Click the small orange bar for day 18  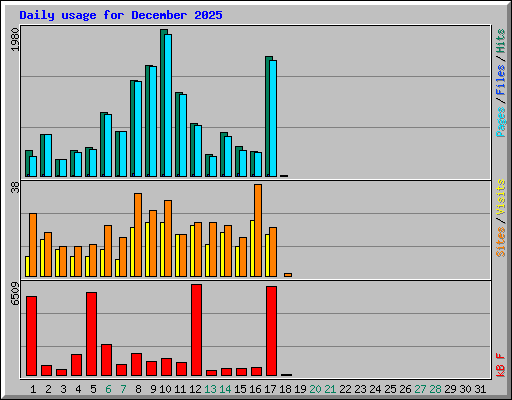tap(288, 275)
